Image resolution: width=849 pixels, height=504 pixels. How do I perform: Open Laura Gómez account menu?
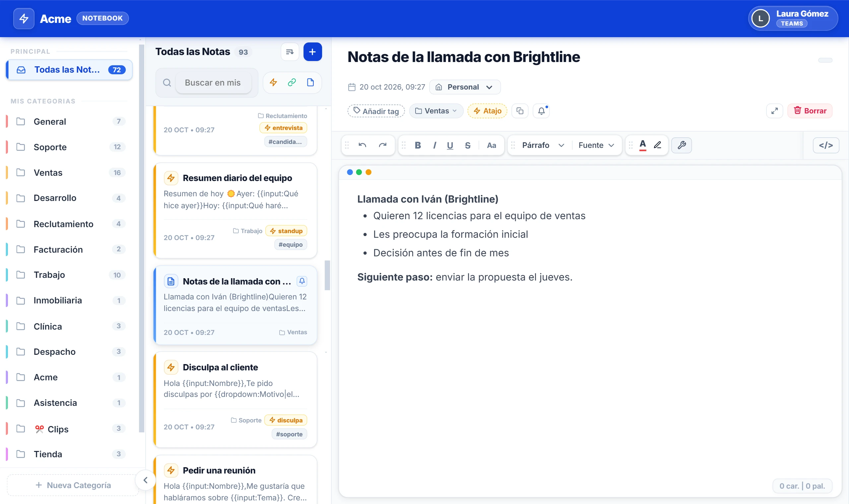click(x=793, y=18)
